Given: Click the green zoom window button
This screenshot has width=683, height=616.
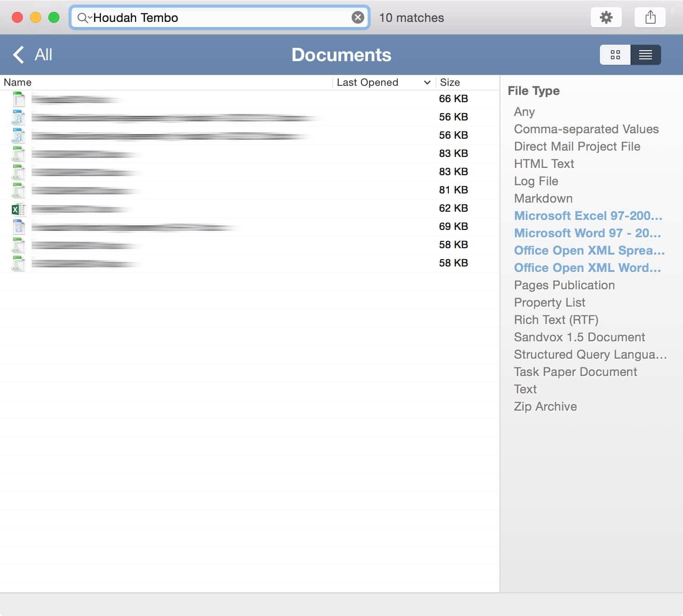Looking at the screenshot, I should [x=54, y=17].
